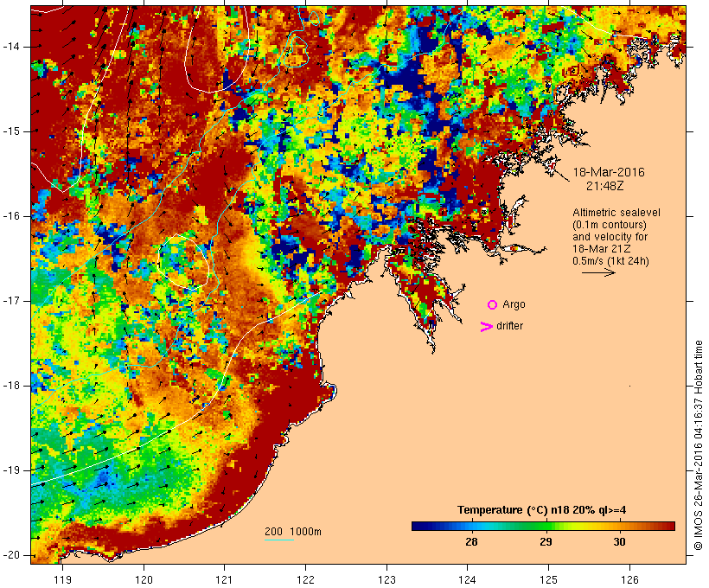Click the 'drifter' legend label
Viewport: 709px width, 588px height.
[509, 326]
